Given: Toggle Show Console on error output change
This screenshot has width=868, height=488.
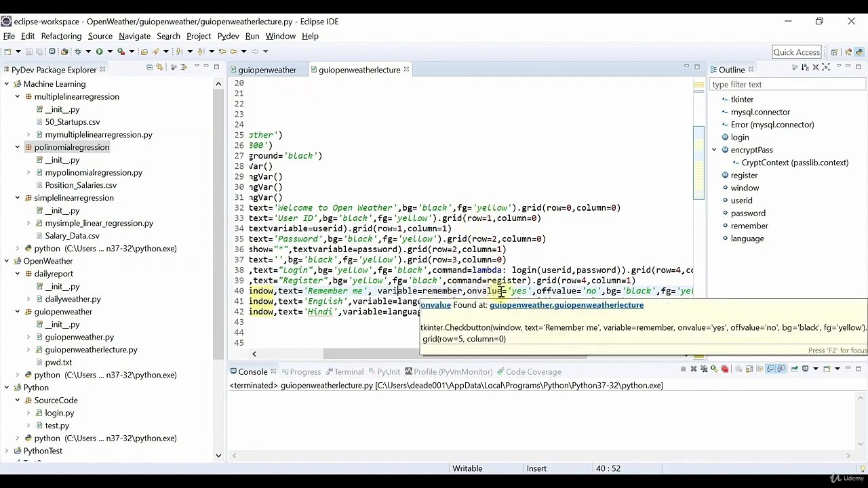Looking at the screenshot, I should tap(781, 369).
